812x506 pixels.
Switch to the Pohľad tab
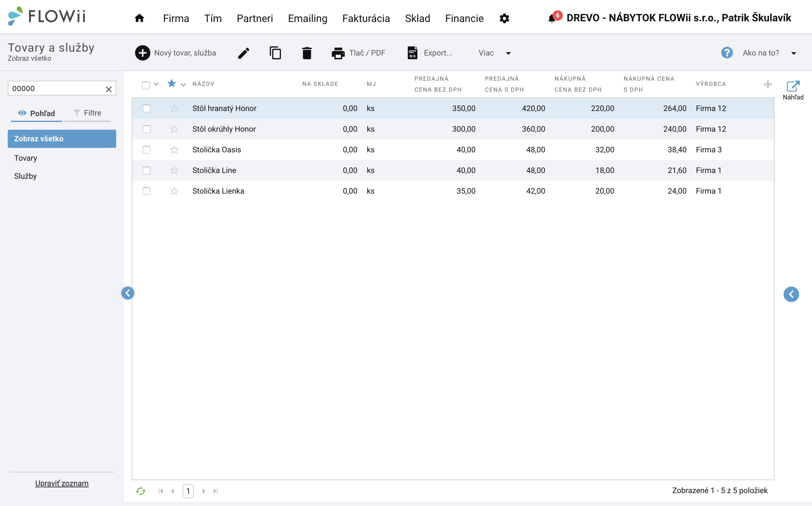(36, 114)
